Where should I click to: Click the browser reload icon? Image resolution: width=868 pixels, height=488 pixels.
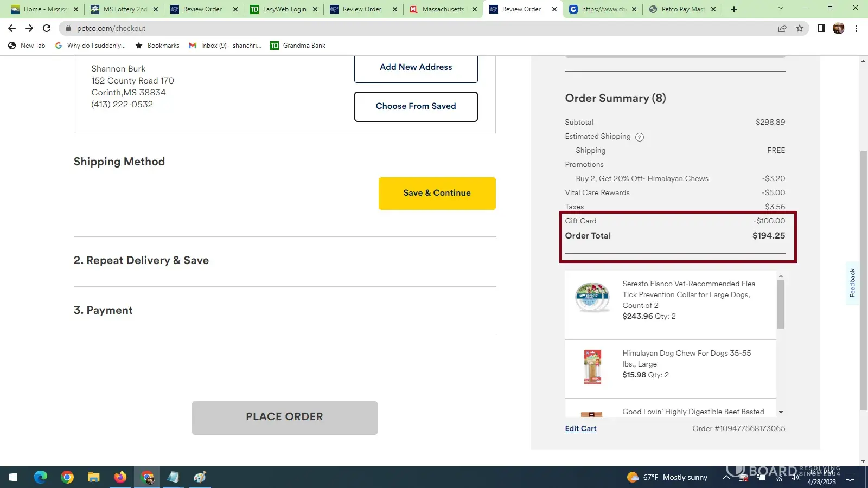pyautogui.click(x=47, y=28)
